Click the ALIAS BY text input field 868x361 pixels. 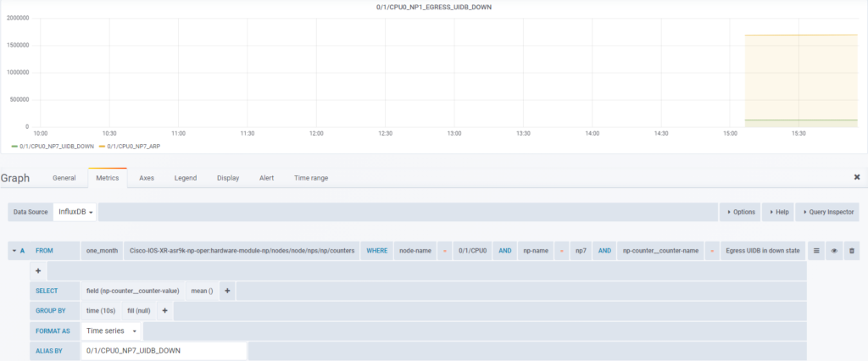click(164, 350)
